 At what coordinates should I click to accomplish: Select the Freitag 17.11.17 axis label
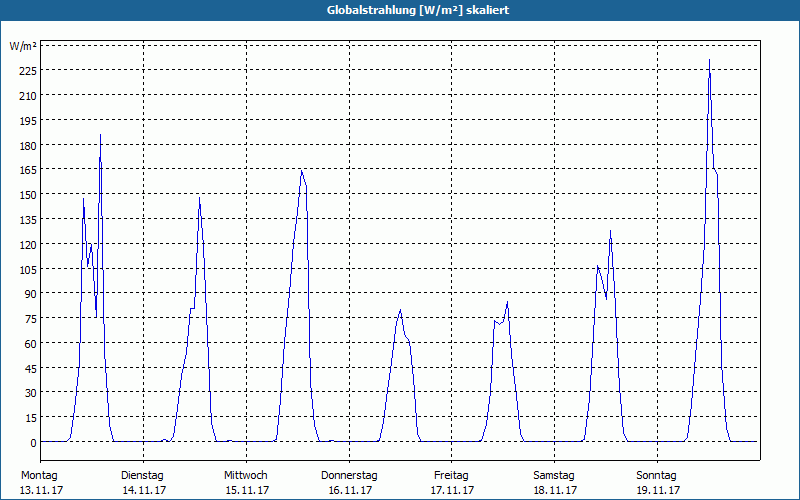(452, 483)
